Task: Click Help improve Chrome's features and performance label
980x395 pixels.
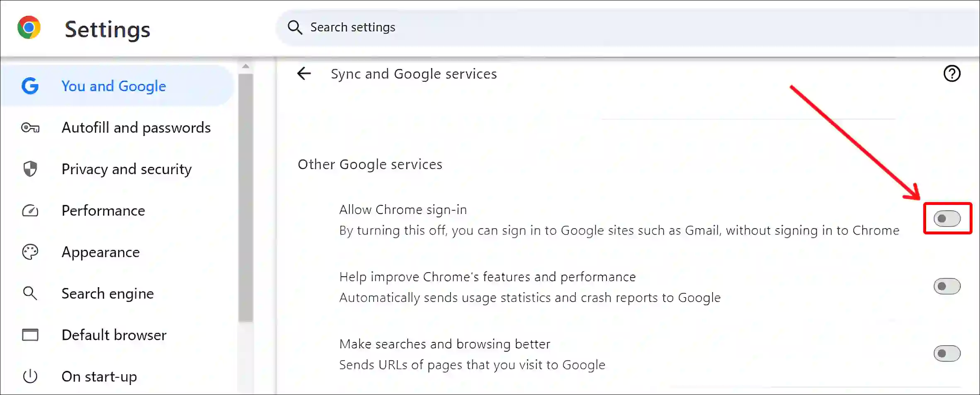Action: [488, 277]
